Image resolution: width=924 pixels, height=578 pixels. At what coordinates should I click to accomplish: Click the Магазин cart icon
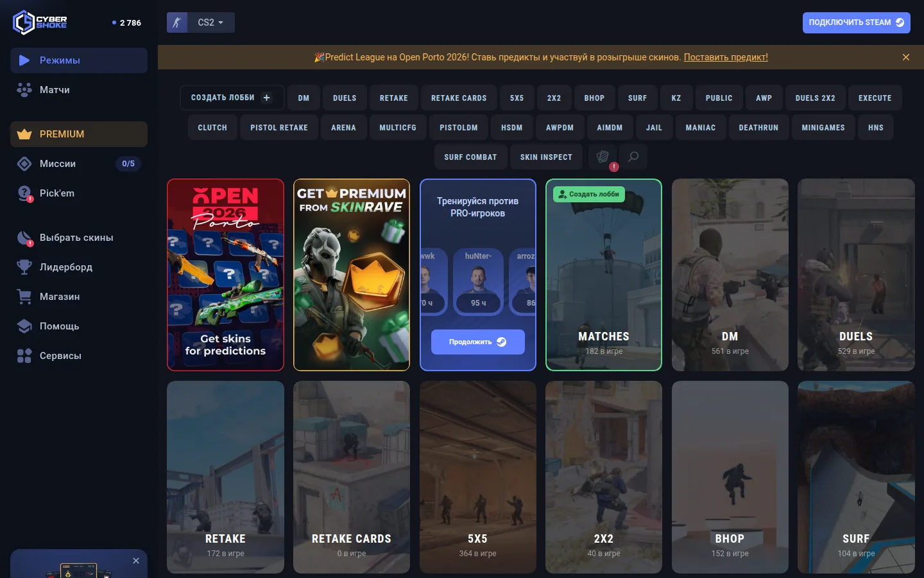(x=24, y=297)
